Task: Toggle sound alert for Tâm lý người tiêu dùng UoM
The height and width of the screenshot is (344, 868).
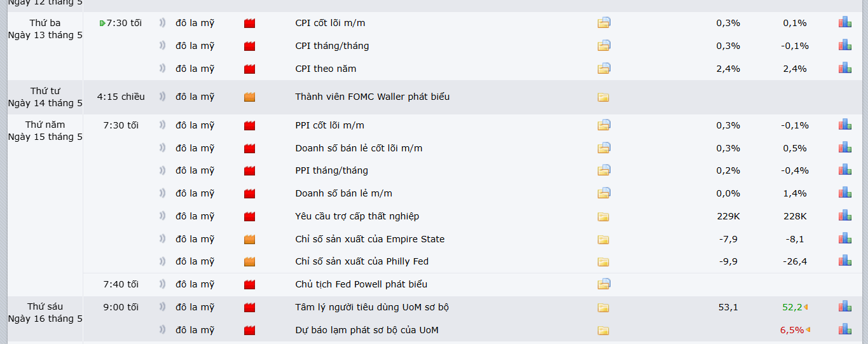Action: tap(162, 307)
